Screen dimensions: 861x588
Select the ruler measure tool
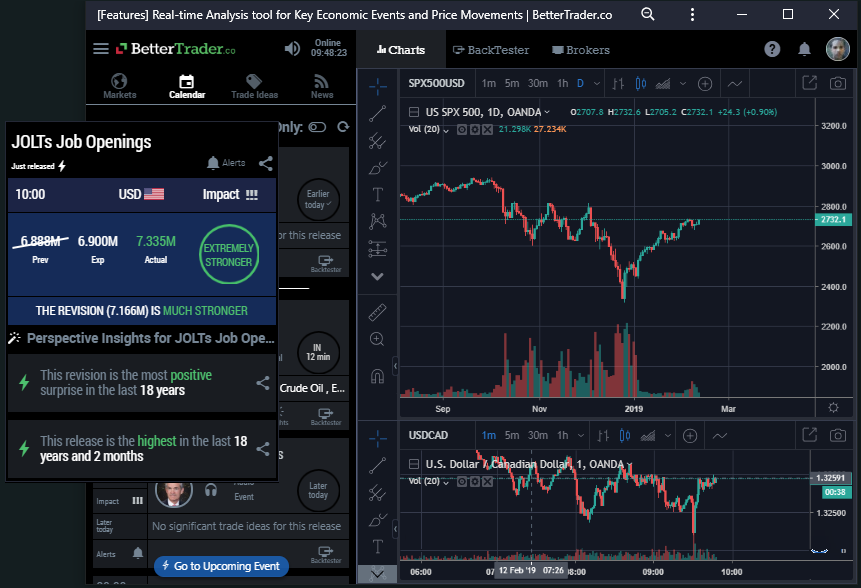click(x=378, y=311)
